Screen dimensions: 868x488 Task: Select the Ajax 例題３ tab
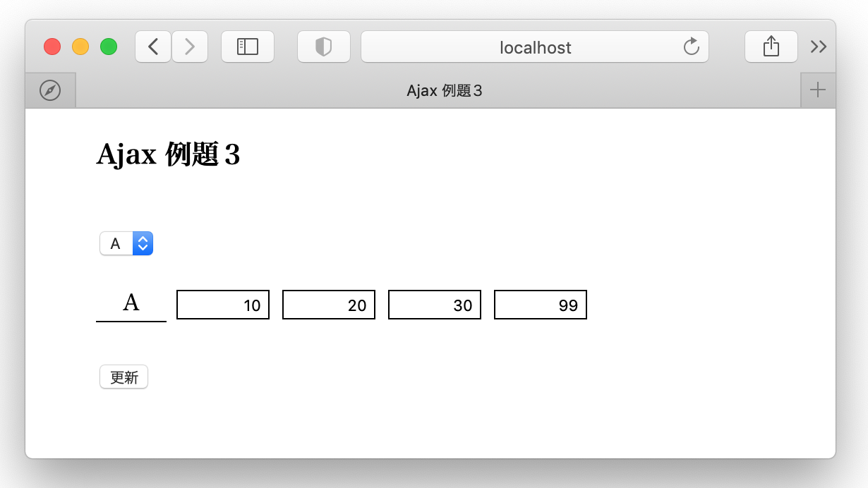(445, 90)
